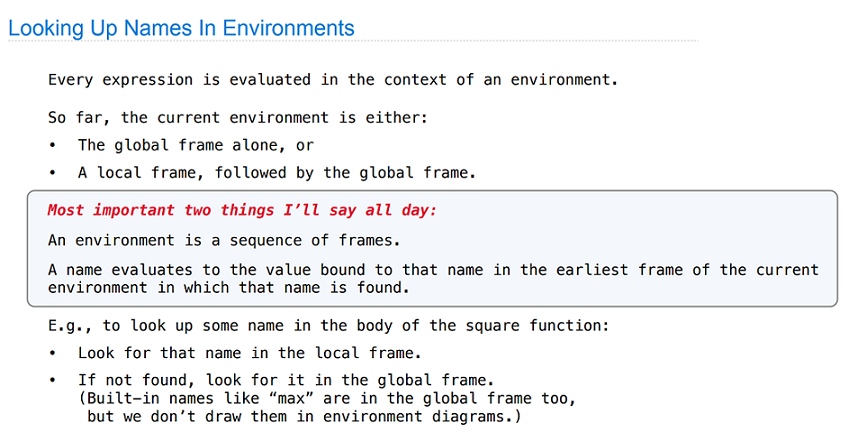Viewport: 867px width, 432px height.
Task: Click the bullet dot before The global frame alone
Action: tap(52, 146)
